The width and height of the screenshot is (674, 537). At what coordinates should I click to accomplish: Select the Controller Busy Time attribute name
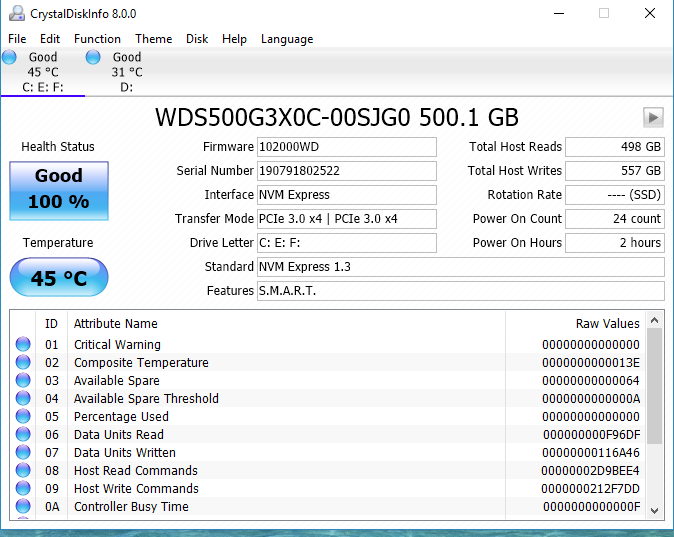(131, 507)
